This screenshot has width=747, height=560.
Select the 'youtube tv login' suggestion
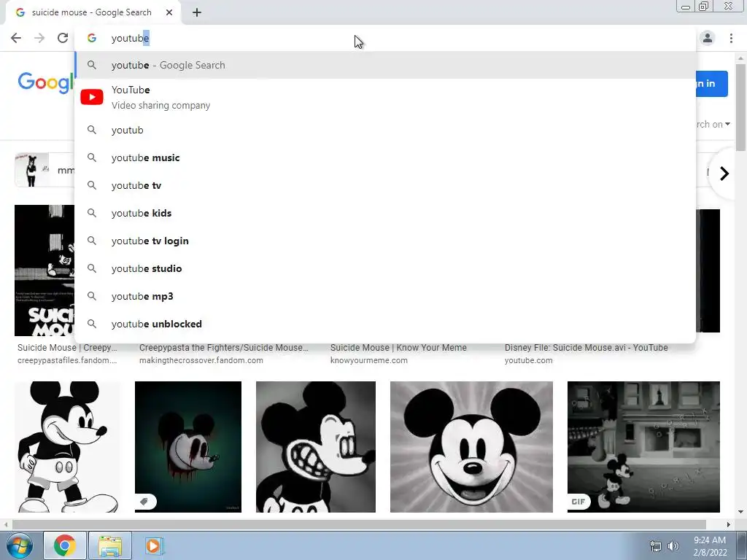[x=385, y=241]
